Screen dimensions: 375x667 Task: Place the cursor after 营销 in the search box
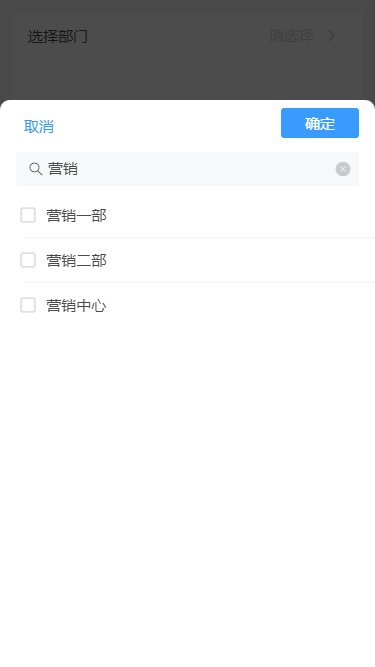[x=79, y=169]
